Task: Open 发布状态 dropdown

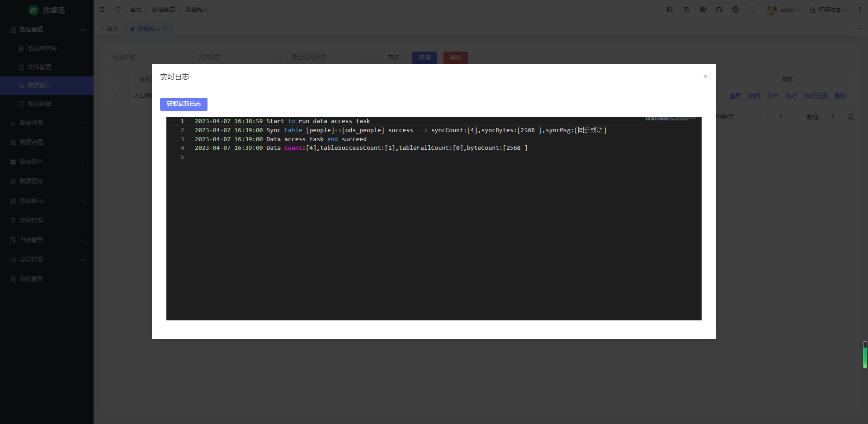Action: 237,57
